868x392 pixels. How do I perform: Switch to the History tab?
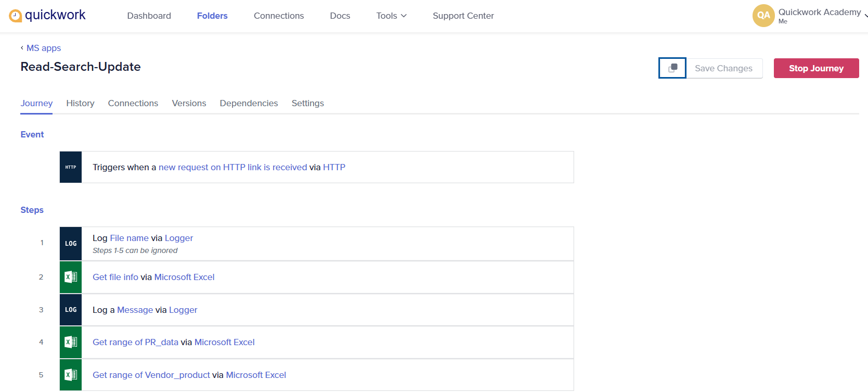80,103
